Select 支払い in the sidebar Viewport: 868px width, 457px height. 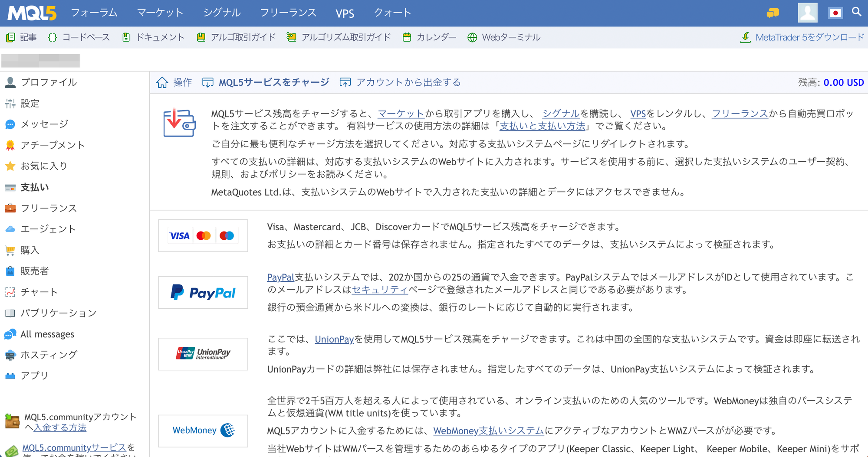pos(35,187)
